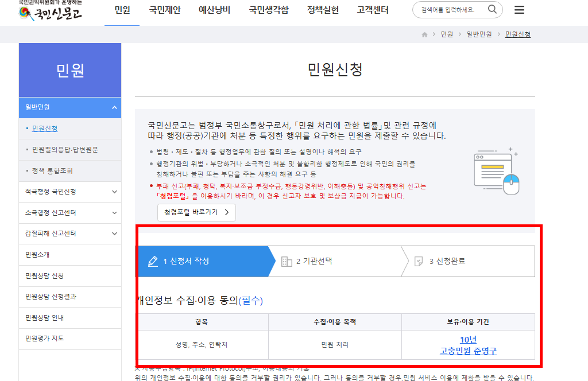Click the search magnifier icon
Image resolution: width=588 pixels, height=381 pixels.
(492, 10)
